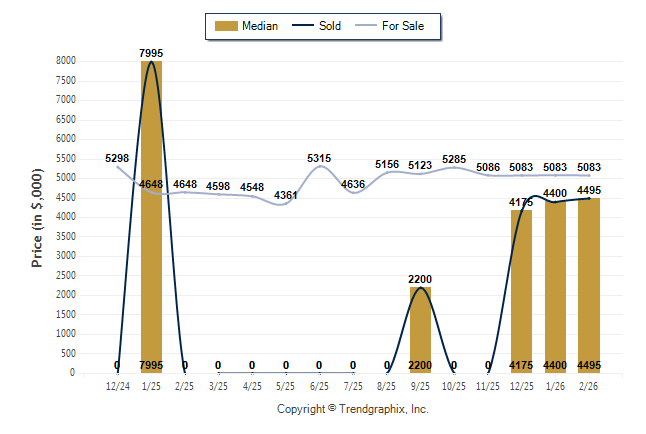Screen dimensions: 646x434
Task: Click the 4361 For Sale data label
Action: pos(286,195)
